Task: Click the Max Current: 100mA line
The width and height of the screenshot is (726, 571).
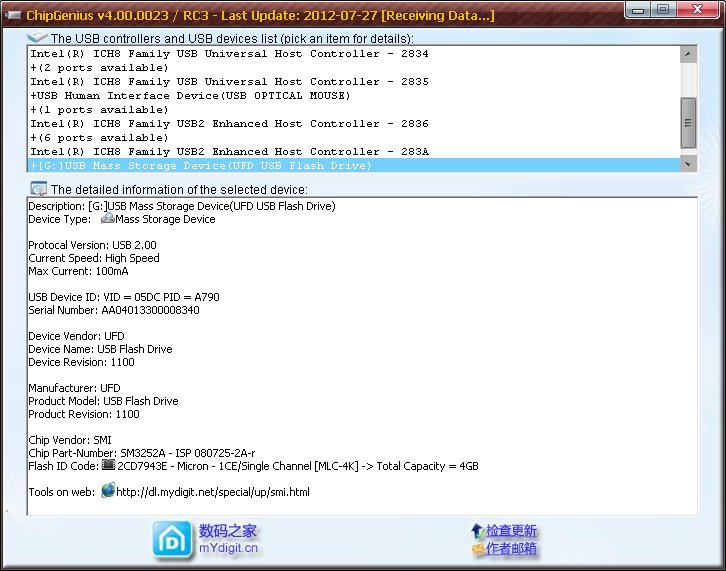Action: click(x=78, y=271)
